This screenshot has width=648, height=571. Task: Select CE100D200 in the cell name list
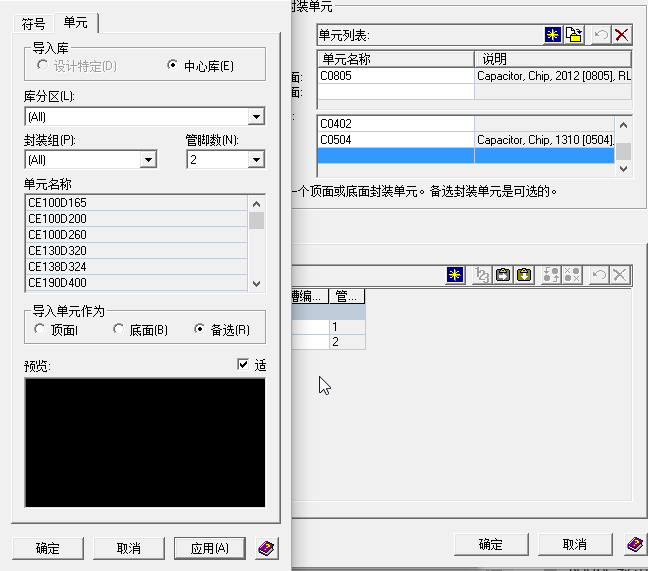click(x=137, y=219)
